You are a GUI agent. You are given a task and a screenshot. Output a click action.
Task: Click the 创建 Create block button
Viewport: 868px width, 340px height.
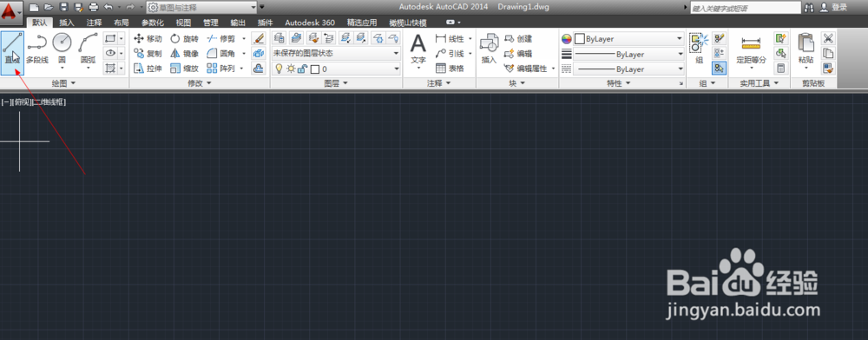518,39
